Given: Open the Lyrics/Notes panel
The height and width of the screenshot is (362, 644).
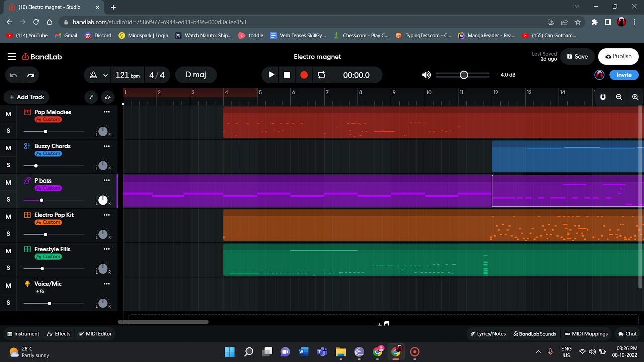Looking at the screenshot, I should click(488, 334).
